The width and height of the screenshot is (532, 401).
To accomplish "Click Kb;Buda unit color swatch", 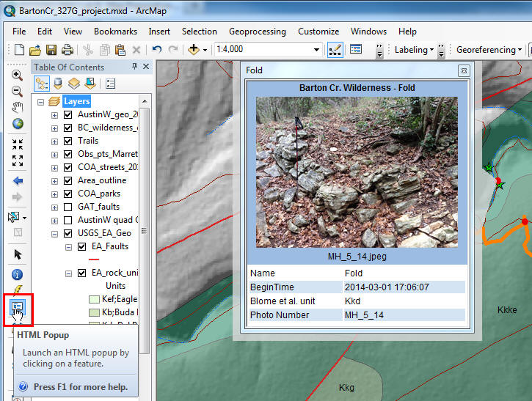I will (94, 312).
